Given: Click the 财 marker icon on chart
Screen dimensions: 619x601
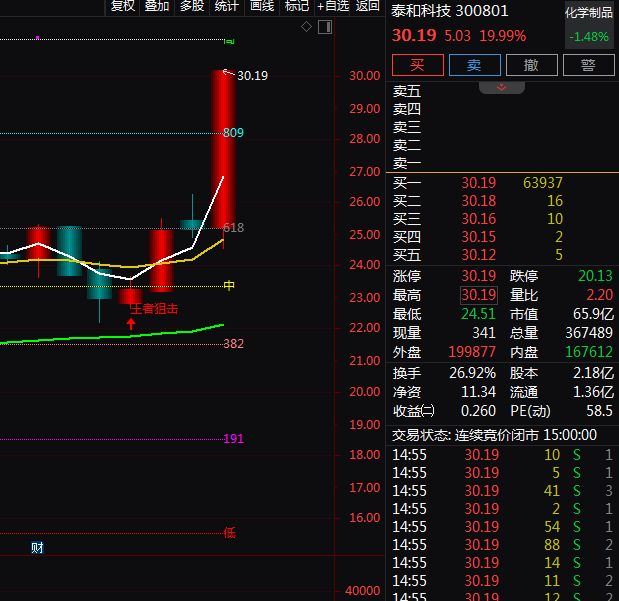Looking at the screenshot, I should [37, 548].
